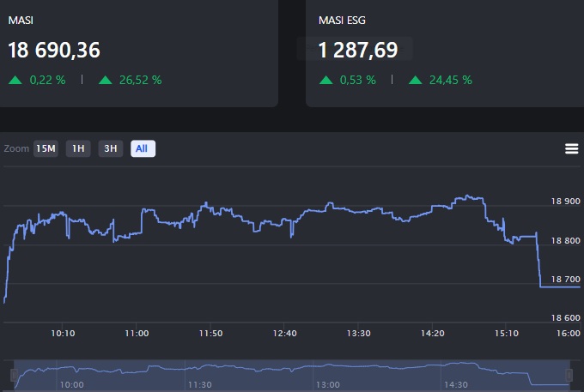
Task: Select the 15M zoom range
Action: (45, 148)
